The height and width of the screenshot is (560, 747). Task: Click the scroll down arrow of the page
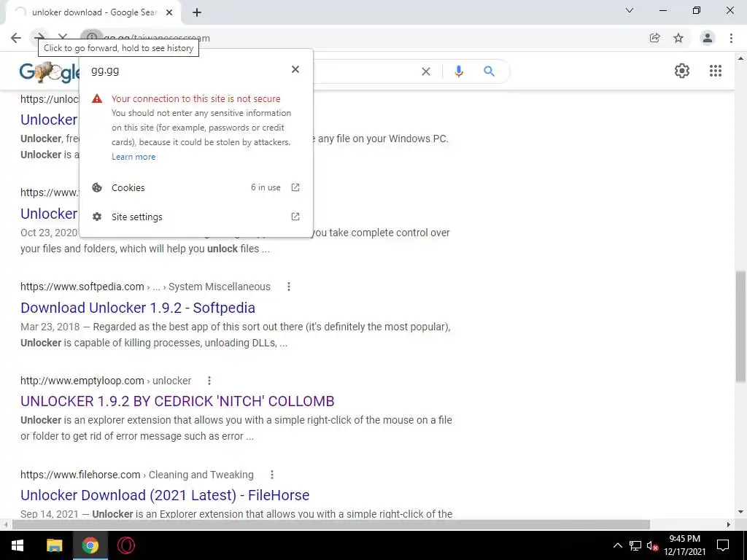tap(741, 513)
